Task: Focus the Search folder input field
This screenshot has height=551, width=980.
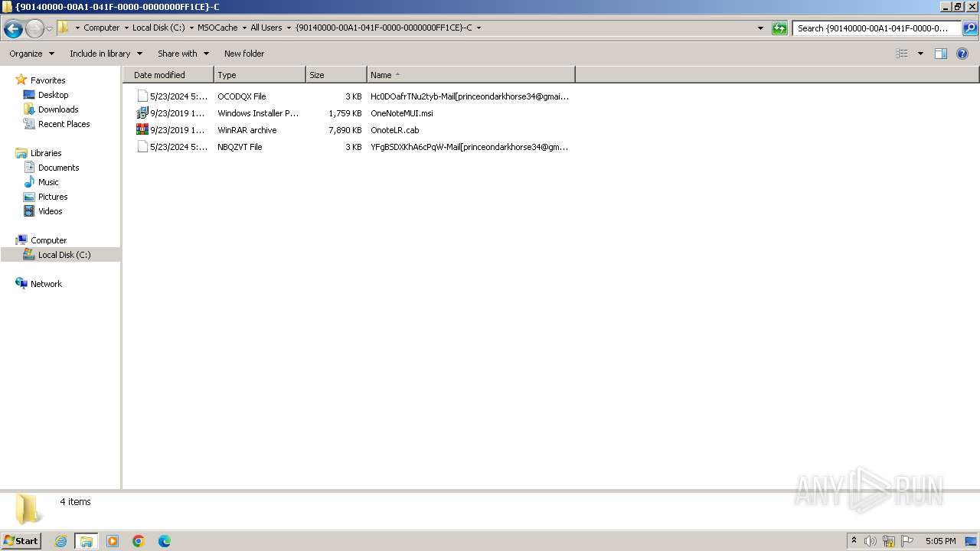Action: [x=877, y=28]
